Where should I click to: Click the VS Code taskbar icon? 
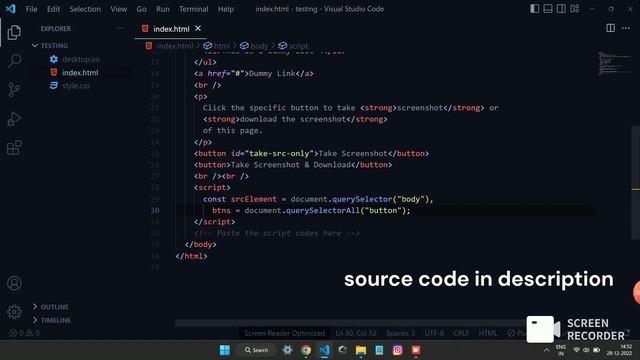[x=324, y=350]
